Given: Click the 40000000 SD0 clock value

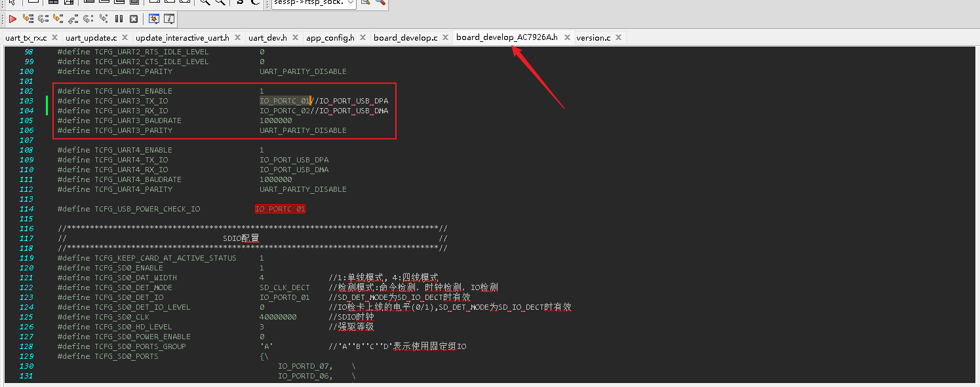Looking at the screenshot, I should (x=278, y=317).
